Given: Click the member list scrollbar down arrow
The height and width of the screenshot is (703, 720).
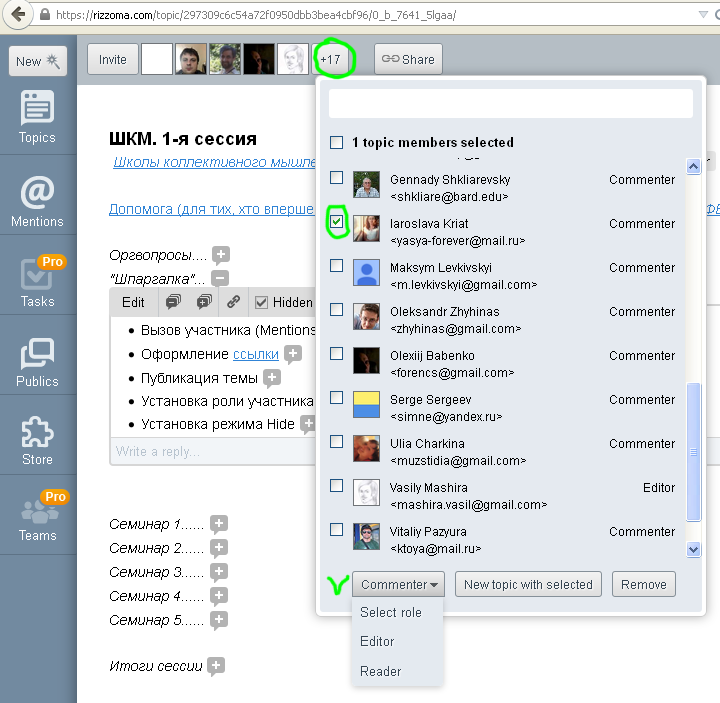Looking at the screenshot, I should point(694,549).
